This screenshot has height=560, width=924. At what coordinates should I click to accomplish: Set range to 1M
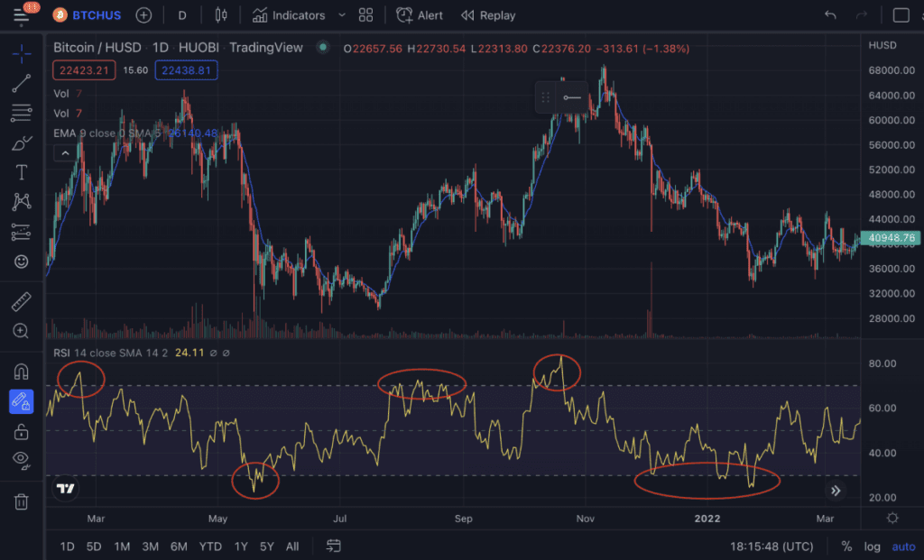click(x=122, y=546)
